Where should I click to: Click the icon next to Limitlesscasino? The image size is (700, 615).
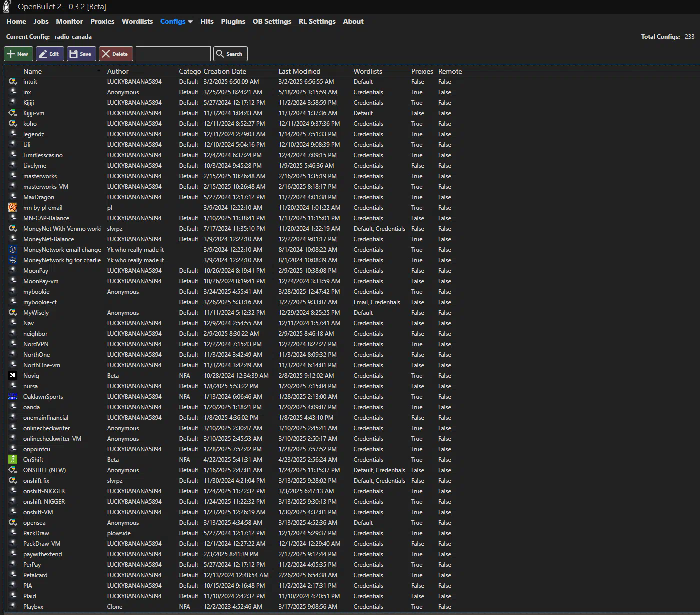click(13, 155)
